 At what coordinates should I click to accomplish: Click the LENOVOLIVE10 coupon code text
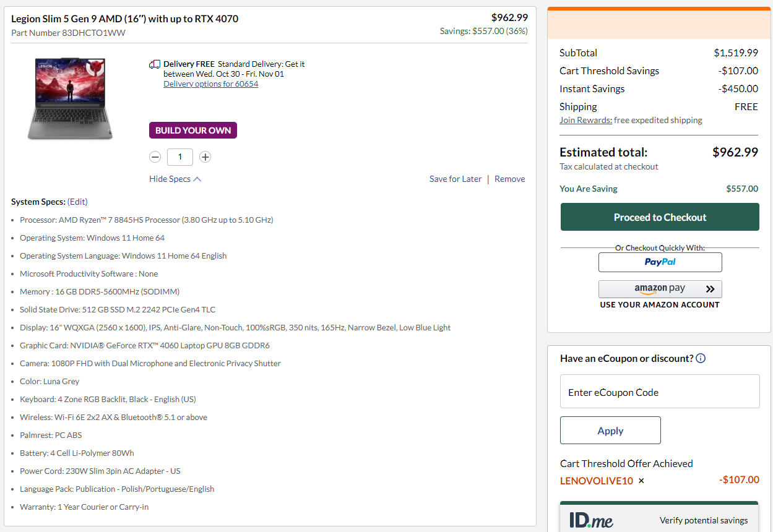[597, 481]
